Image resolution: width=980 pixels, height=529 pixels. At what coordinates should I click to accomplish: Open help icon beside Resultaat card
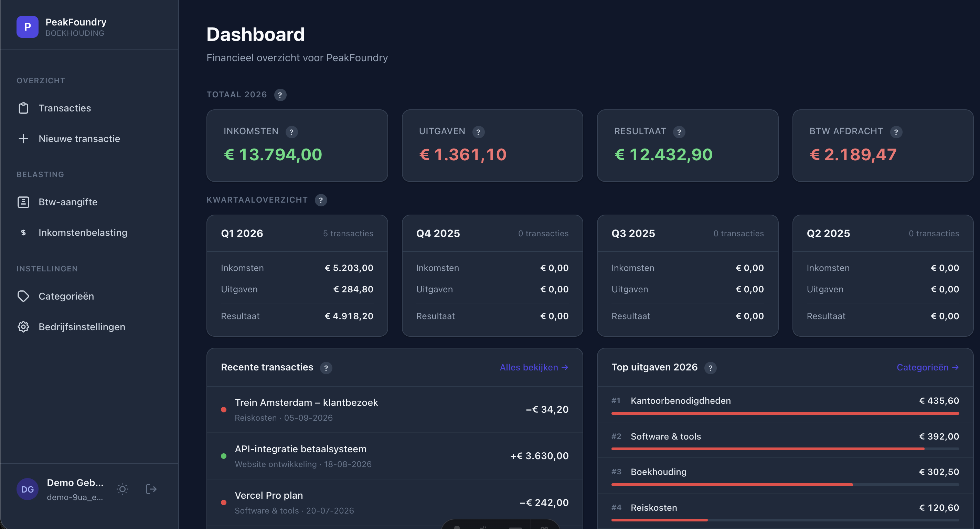(x=679, y=132)
